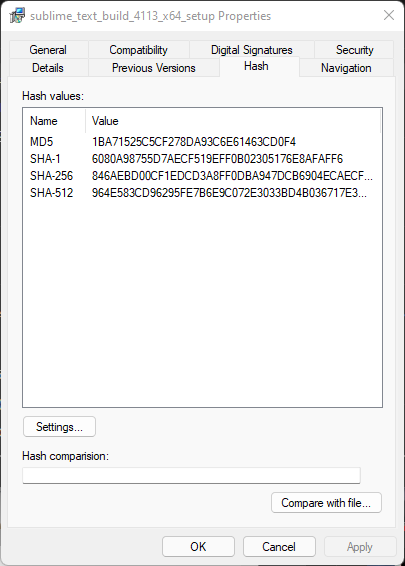Go to the Security tab
This screenshot has width=405, height=566.
tap(354, 50)
